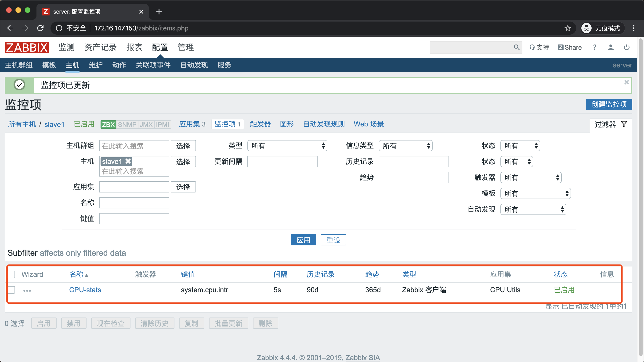Open the item type dropdown
This screenshot has height=362, width=644.
click(x=287, y=146)
